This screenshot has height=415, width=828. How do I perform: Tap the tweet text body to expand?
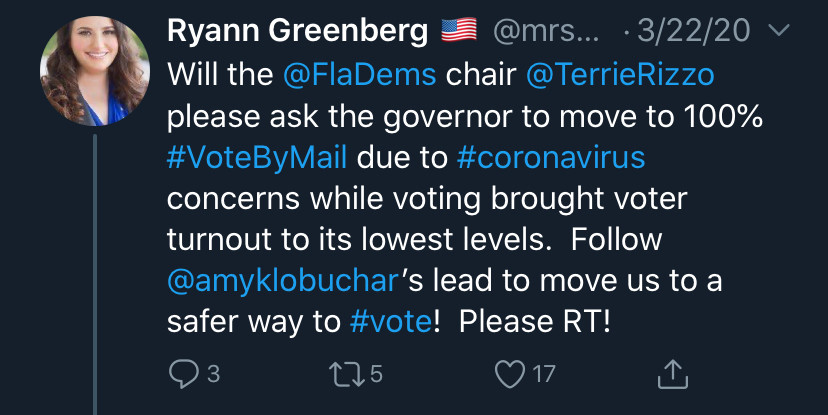pos(465,199)
